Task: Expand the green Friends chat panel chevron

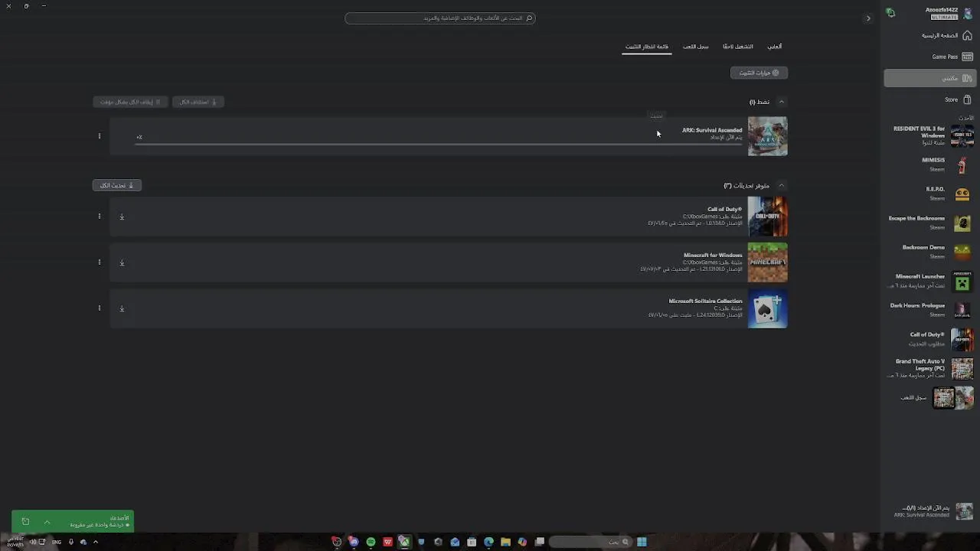Action: click(47, 522)
